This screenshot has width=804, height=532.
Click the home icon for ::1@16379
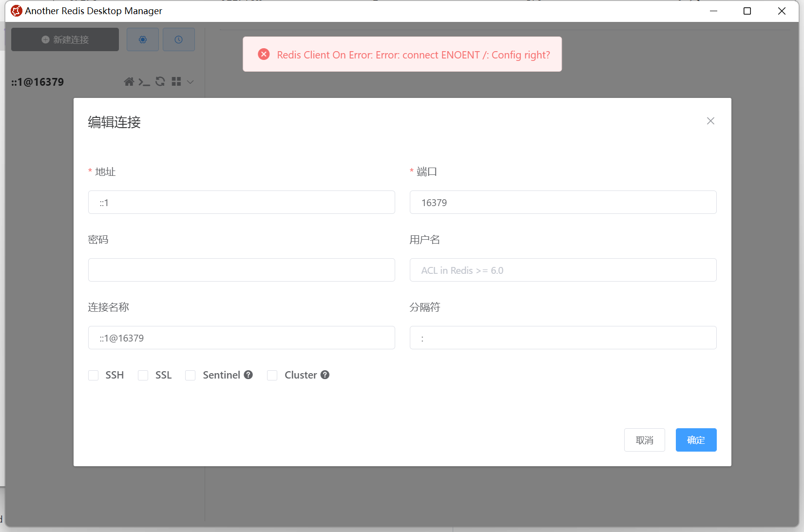point(129,82)
